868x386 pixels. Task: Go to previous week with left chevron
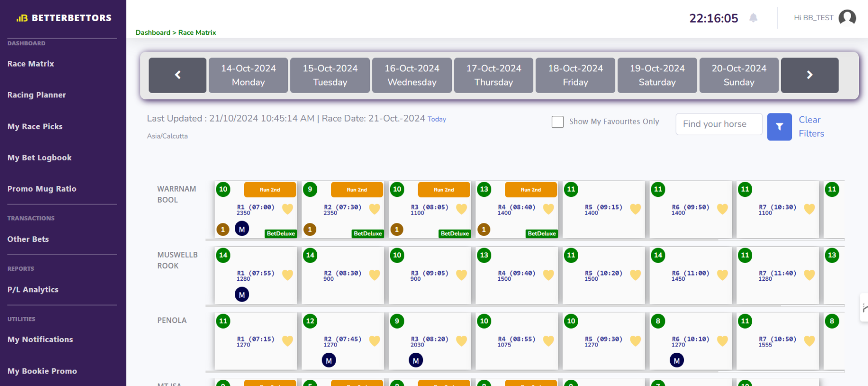[177, 75]
